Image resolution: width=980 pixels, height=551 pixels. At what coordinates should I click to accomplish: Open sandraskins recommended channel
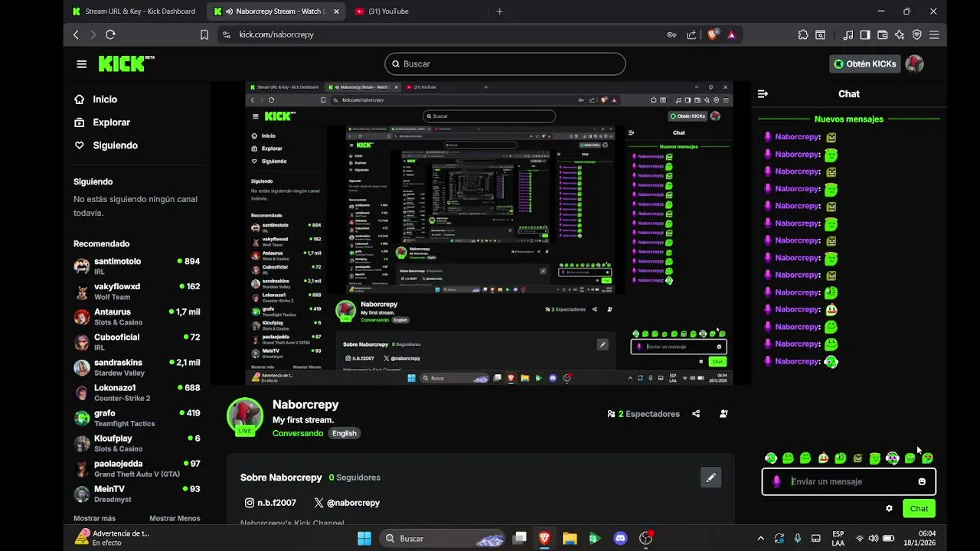(136, 367)
